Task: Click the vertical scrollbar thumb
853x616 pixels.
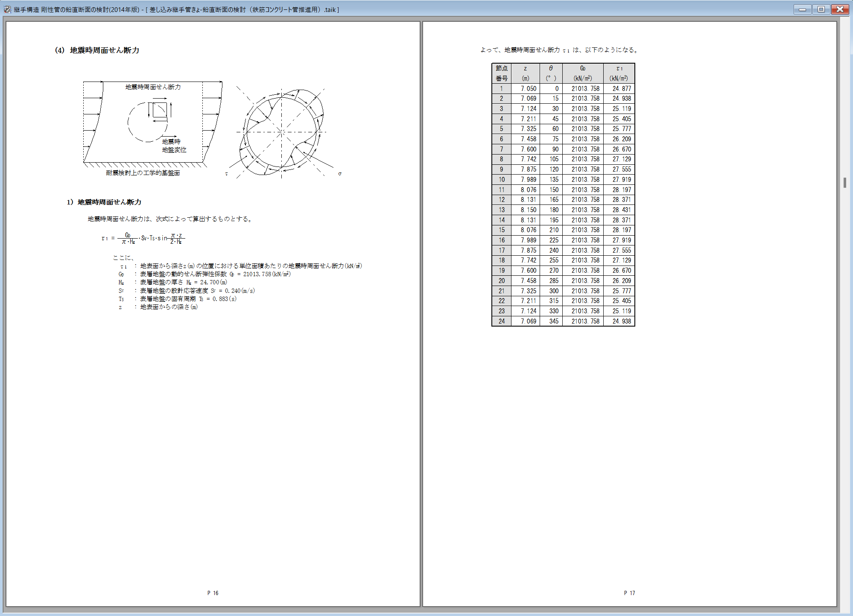Action: (844, 183)
